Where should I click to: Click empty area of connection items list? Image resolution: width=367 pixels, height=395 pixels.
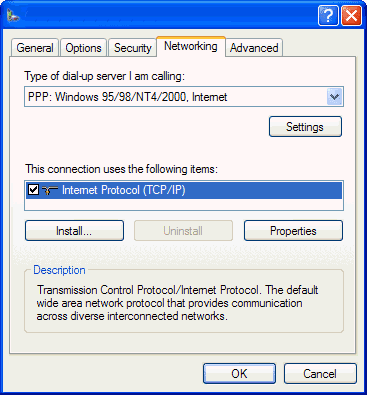(184, 204)
